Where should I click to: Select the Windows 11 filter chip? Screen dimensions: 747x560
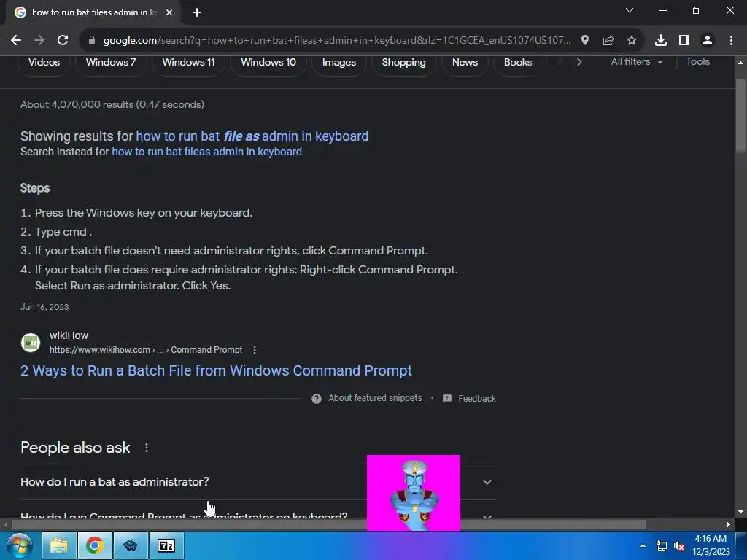[x=188, y=63]
